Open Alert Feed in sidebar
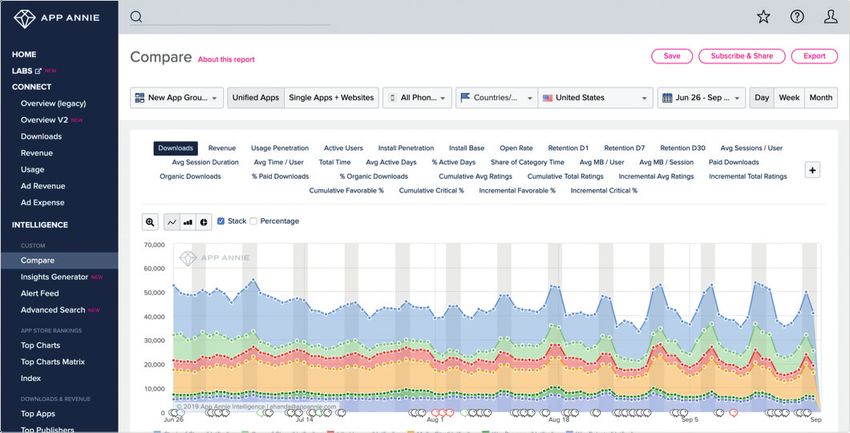Viewport: 850px width, 433px height. click(x=40, y=293)
